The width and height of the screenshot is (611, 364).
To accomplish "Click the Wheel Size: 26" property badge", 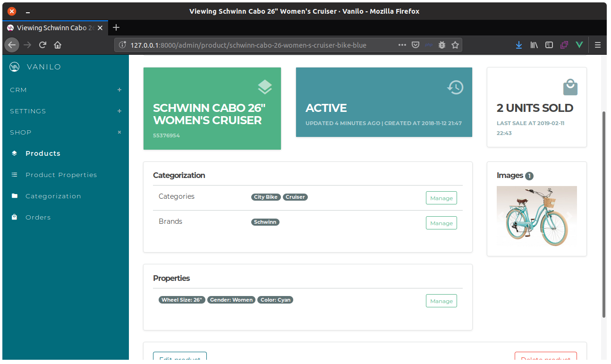I will 182,300.
